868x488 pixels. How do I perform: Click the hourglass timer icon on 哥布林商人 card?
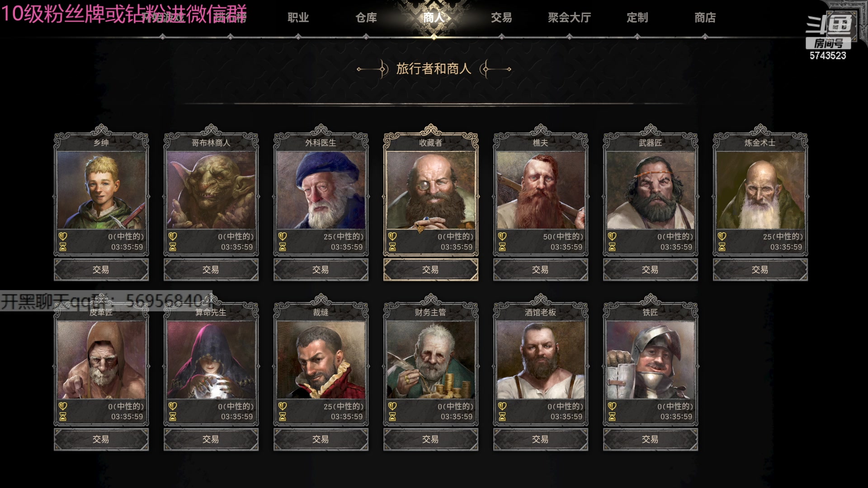[x=173, y=247]
